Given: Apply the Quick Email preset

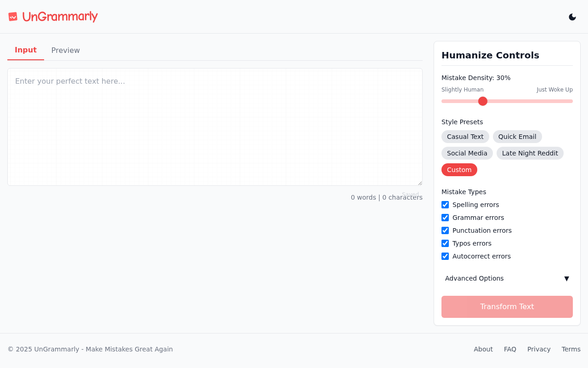Looking at the screenshot, I should point(517,137).
